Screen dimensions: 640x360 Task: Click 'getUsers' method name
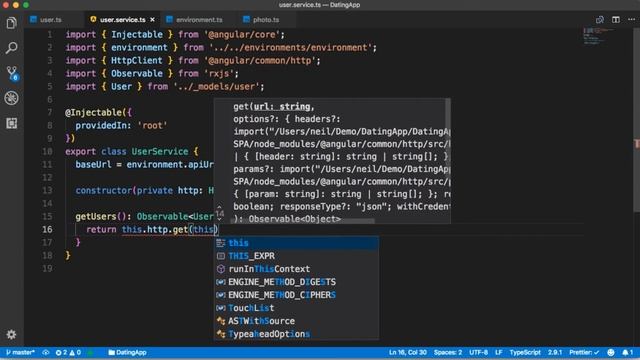tap(96, 216)
